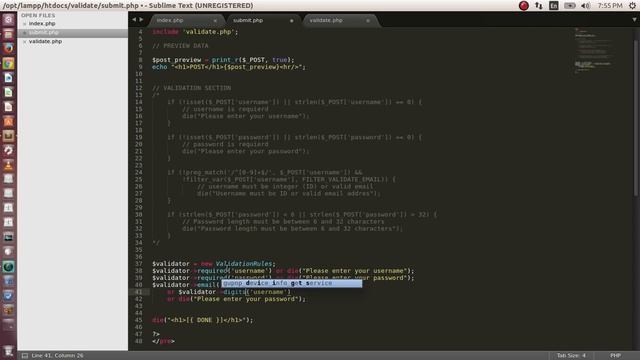Image resolution: width=640 pixels, height=360 pixels.
Task: Select submit.php in the Open Files sidebar
Action: coord(44,33)
